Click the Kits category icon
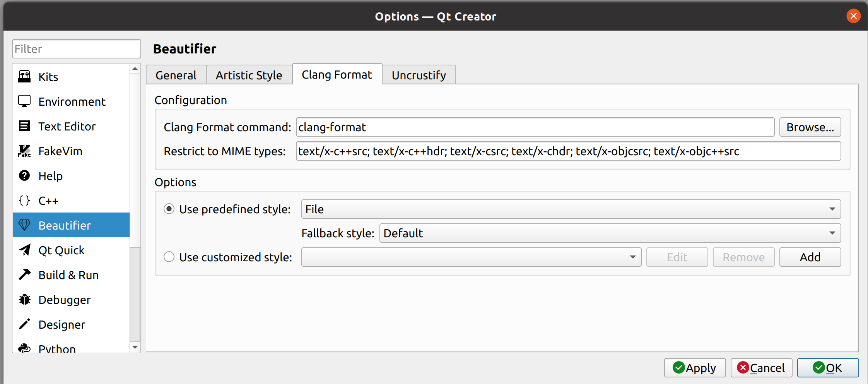This screenshot has width=868, height=384. coord(24,77)
